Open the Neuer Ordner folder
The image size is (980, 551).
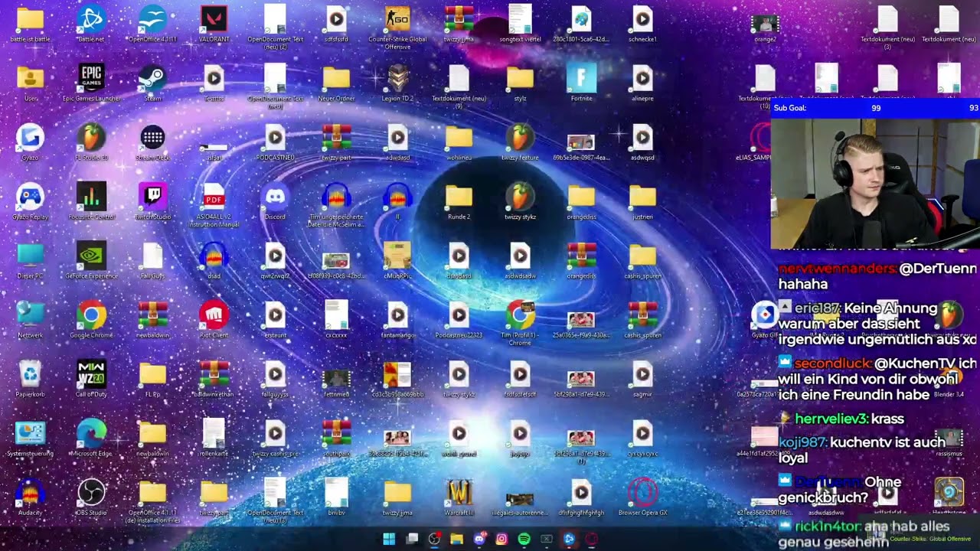click(x=336, y=83)
